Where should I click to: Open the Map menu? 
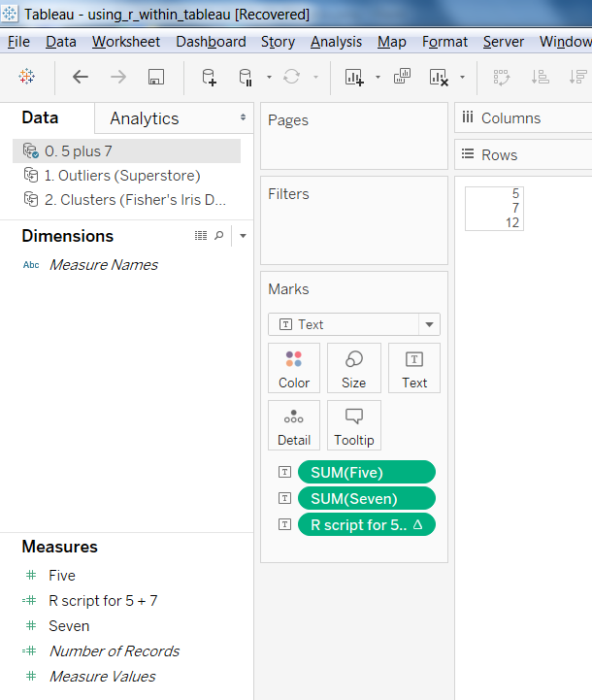[392, 42]
